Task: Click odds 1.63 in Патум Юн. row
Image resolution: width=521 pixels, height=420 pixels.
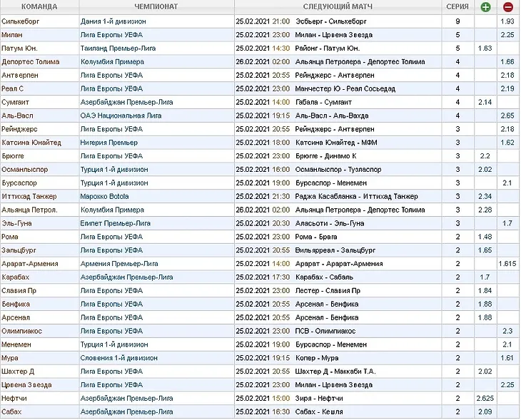Action: pyautogui.click(x=485, y=48)
